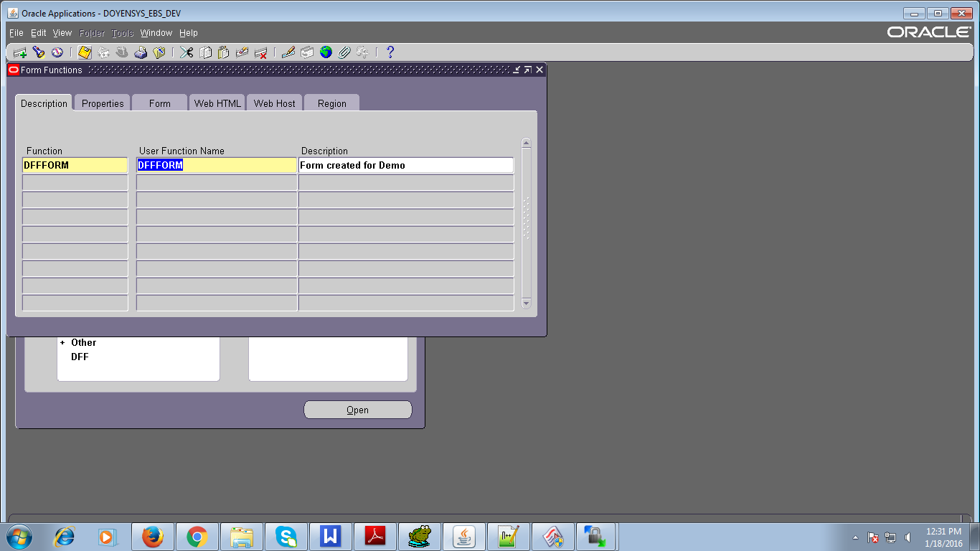Click the Description field for DFFFORM
This screenshot has width=980, height=551.
(405, 165)
